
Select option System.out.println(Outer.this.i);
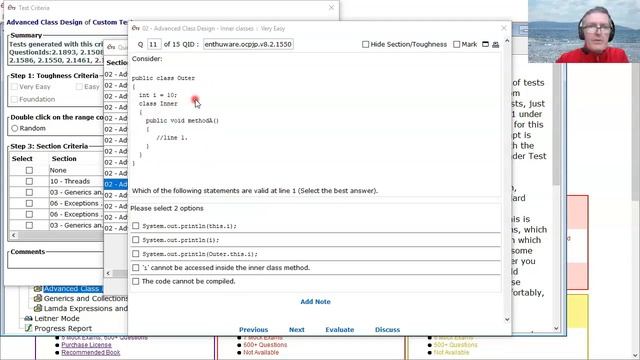coord(136,253)
